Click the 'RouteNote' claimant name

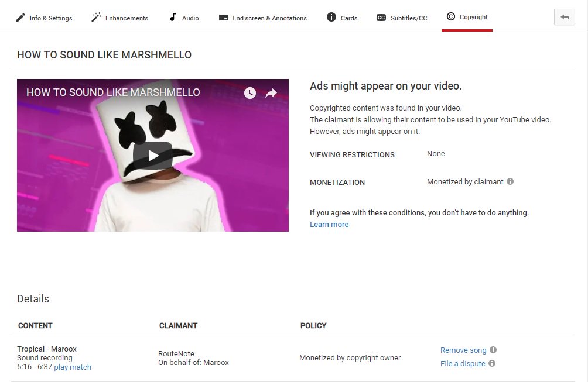pyautogui.click(x=176, y=353)
